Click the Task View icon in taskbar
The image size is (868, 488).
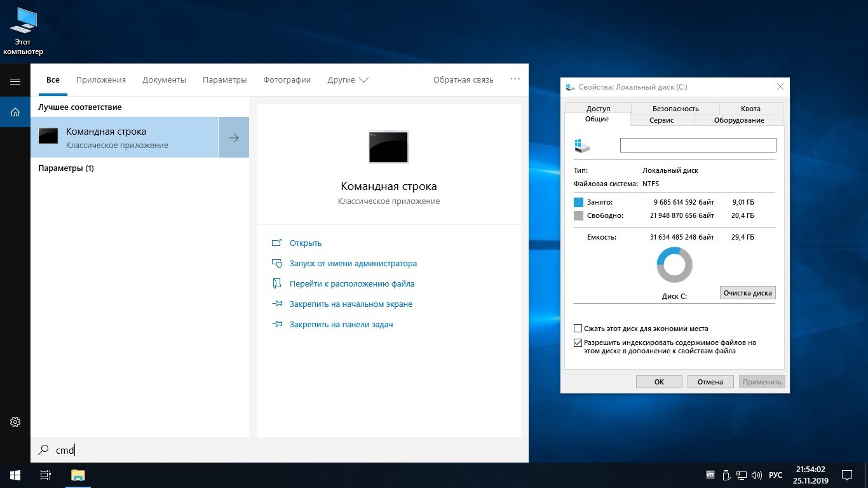point(45,475)
